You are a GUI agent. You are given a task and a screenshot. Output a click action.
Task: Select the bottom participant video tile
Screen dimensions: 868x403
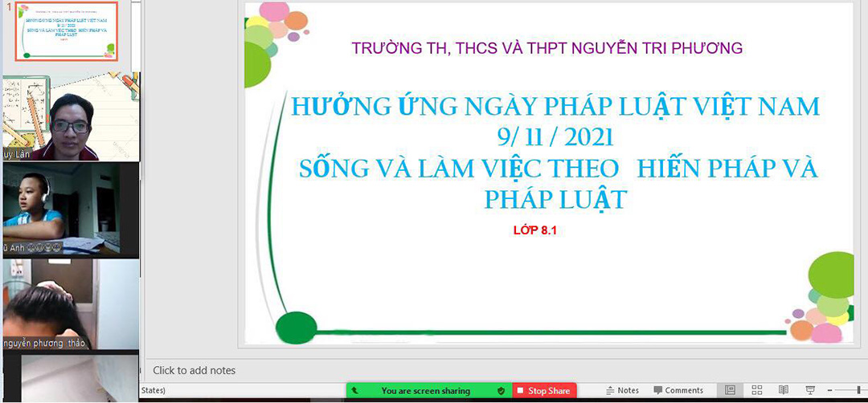[80, 378]
